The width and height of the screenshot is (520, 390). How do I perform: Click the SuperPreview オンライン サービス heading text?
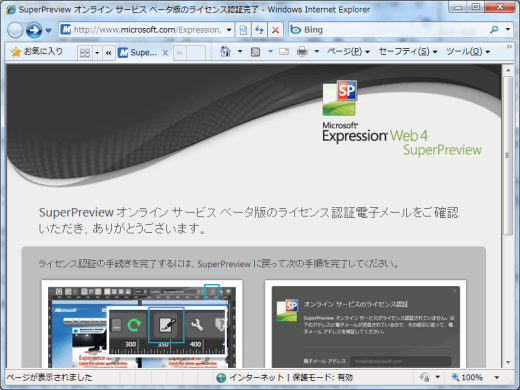(248, 220)
